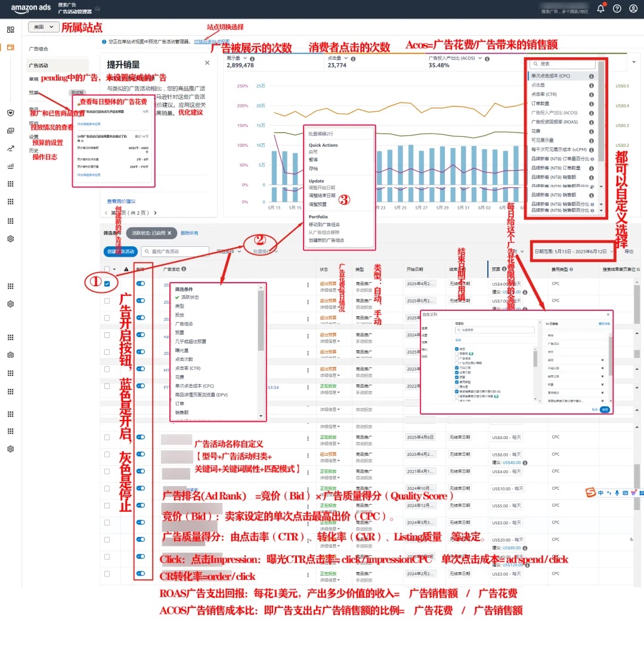This screenshot has height=655, width=644.
Task: Choose 点击率 (CTR) in the filter list
Action: (x=188, y=369)
